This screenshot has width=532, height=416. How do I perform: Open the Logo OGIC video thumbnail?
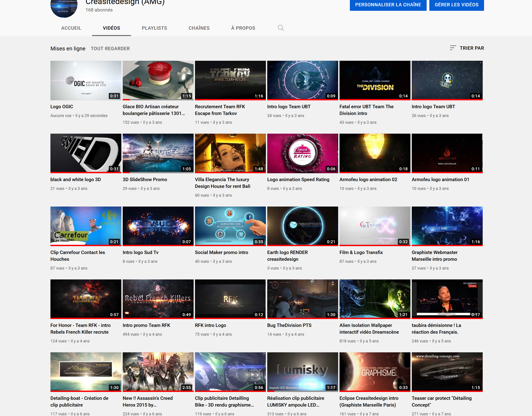86,80
